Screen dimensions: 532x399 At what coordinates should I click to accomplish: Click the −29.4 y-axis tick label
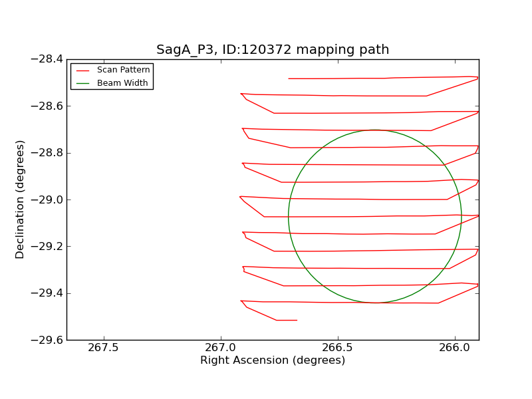(47, 293)
